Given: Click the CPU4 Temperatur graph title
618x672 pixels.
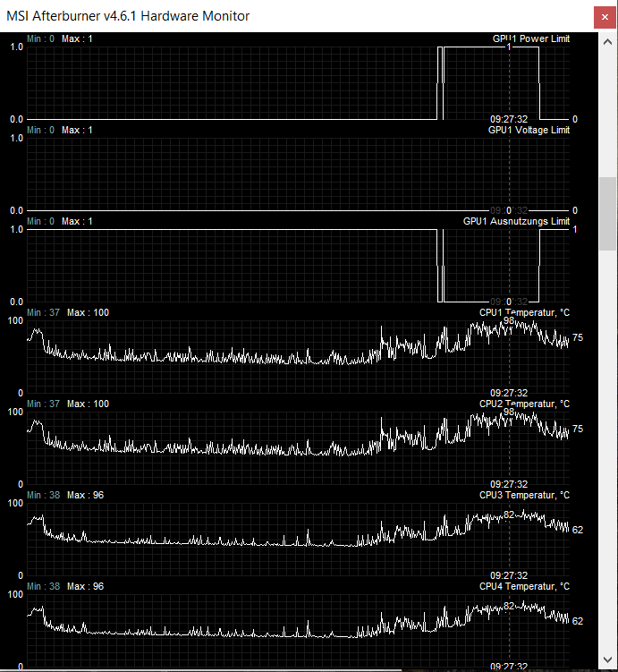Looking at the screenshot, I should tap(524, 586).
